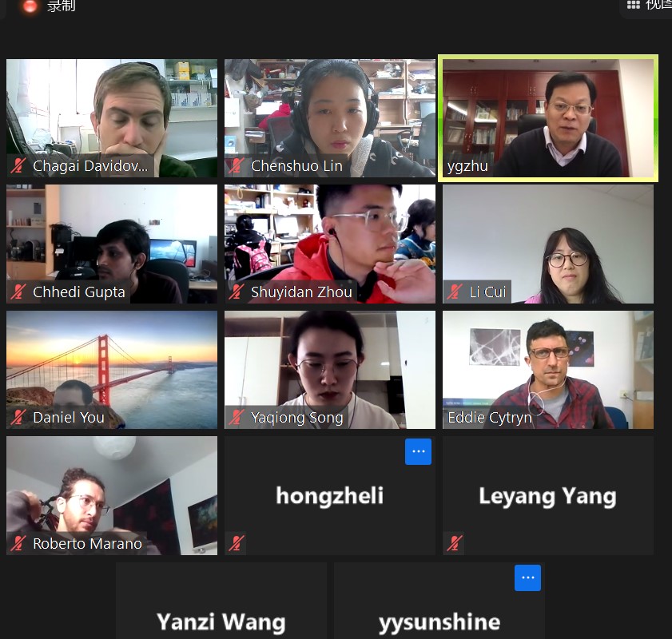Image resolution: width=672 pixels, height=639 pixels.
Task: Click muted mic icon on Chagai Davidov tile
Action: (x=18, y=166)
